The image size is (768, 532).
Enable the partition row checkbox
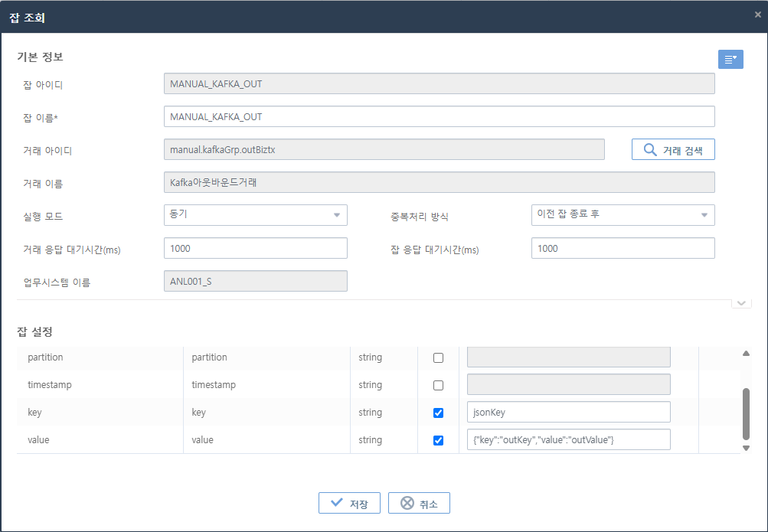[x=438, y=357]
